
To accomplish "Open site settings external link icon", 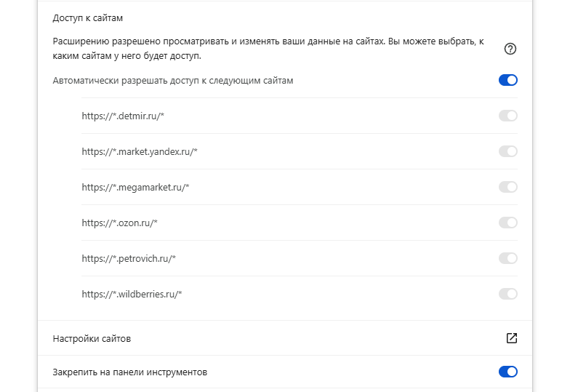I will tap(511, 338).
